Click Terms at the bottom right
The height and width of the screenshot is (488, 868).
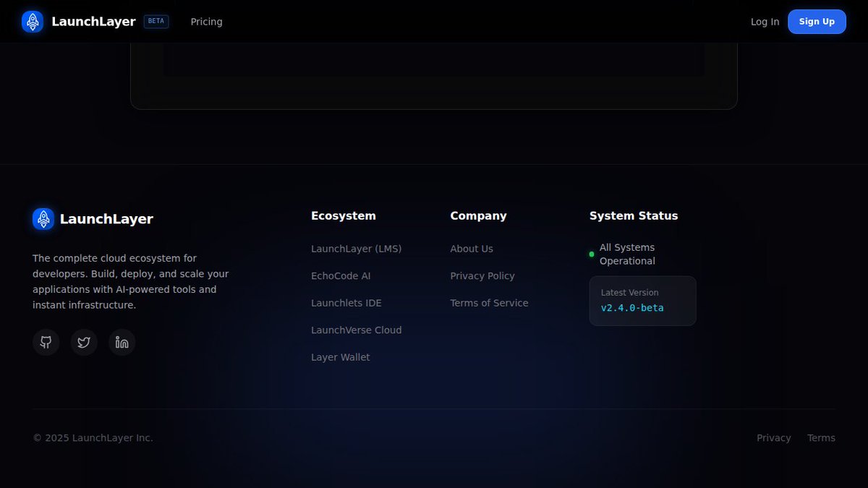click(x=821, y=437)
